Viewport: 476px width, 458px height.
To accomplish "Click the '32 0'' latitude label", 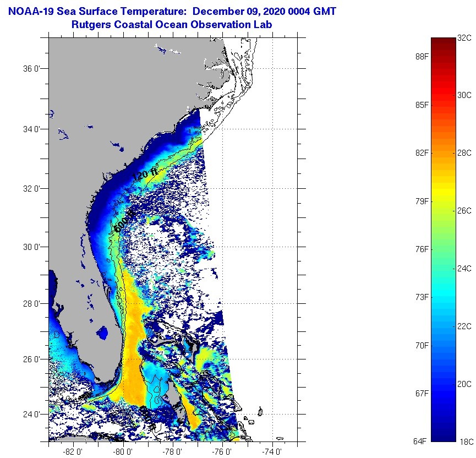I will pyautogui.click(x=31, y=189).
